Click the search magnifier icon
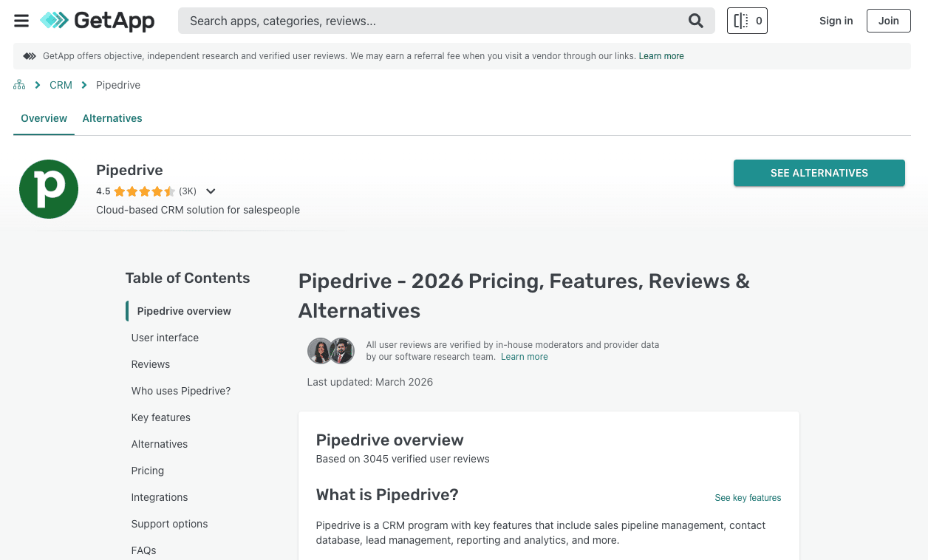This screenshot has height=560, width=928. point(696,21)
